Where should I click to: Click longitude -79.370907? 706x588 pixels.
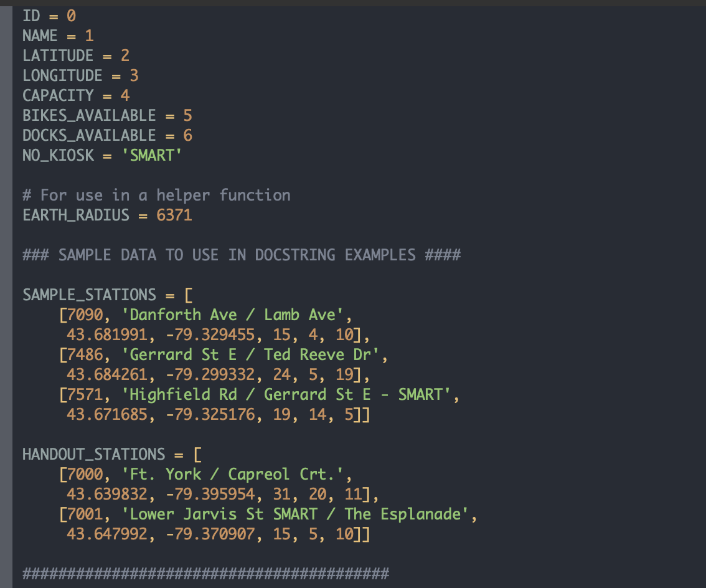210,534
